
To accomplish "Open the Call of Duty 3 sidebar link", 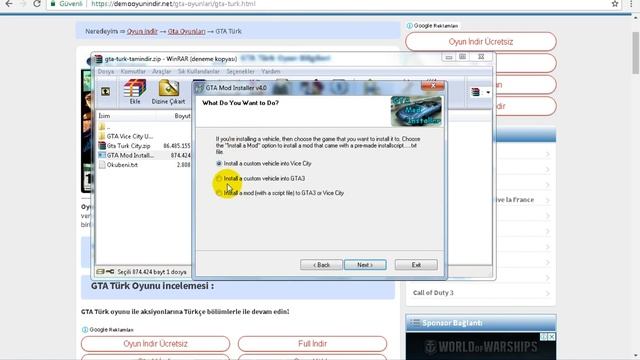I will [433, 293].
